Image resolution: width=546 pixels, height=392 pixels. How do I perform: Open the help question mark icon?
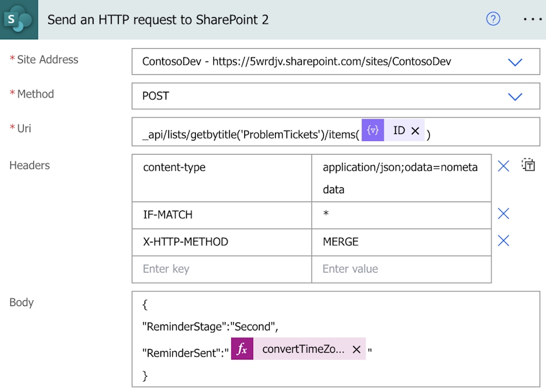pyautogui.click(x=493, y=19)
